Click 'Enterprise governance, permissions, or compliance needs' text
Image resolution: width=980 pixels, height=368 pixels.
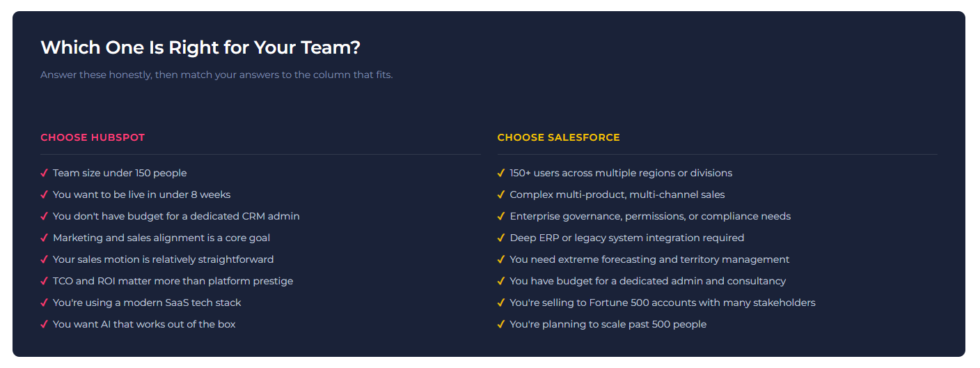[650, 216]
